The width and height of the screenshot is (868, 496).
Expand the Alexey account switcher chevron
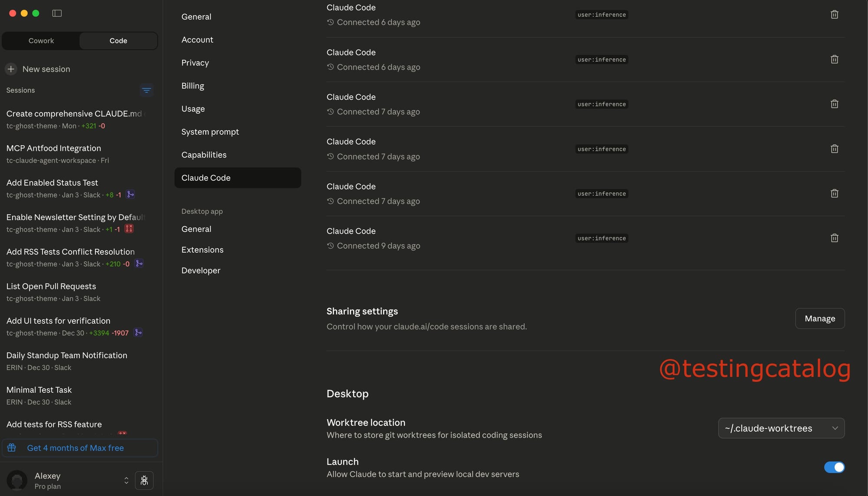point(126,480)
